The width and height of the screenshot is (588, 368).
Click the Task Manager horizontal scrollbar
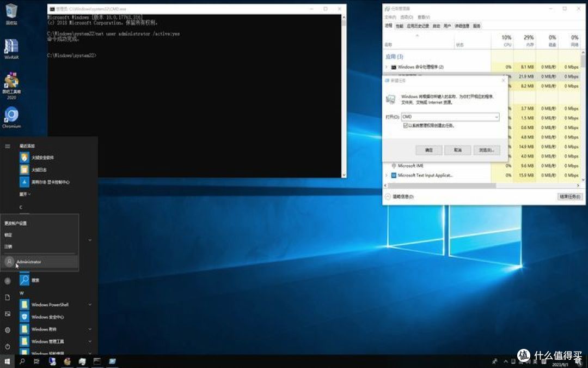tap(442, 185)
